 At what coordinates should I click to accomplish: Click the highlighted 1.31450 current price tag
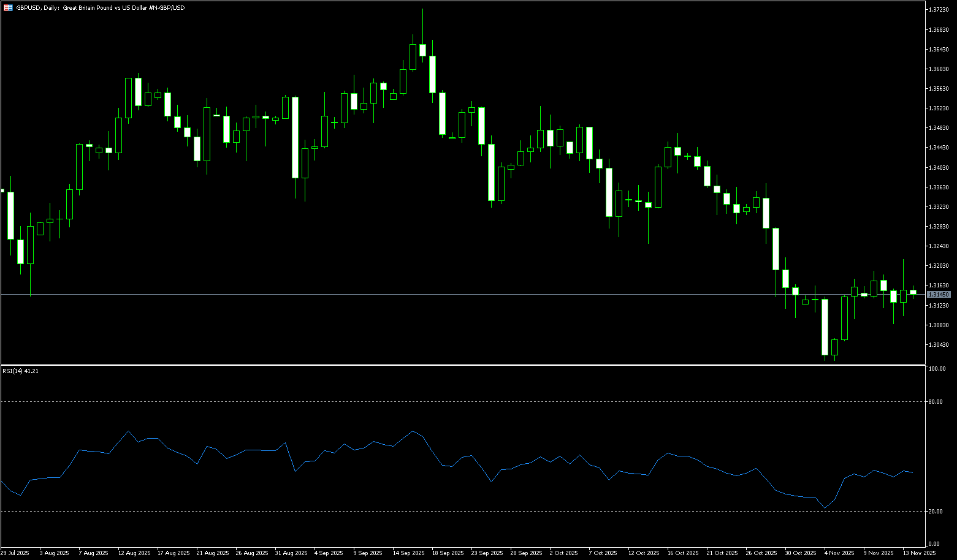click(939, 295)
